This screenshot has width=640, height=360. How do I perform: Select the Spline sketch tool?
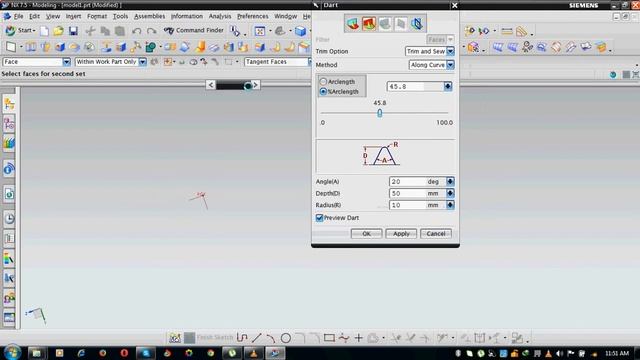pos(344,338)
